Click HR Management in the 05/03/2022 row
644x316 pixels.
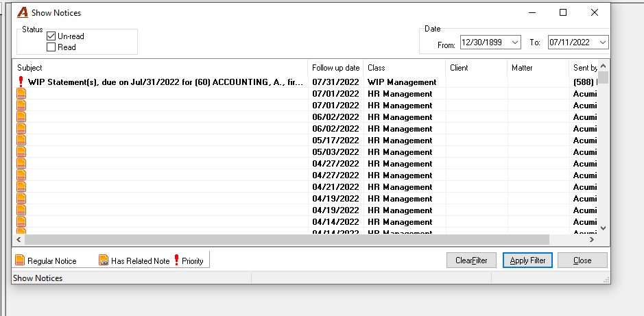coord(400,152)
